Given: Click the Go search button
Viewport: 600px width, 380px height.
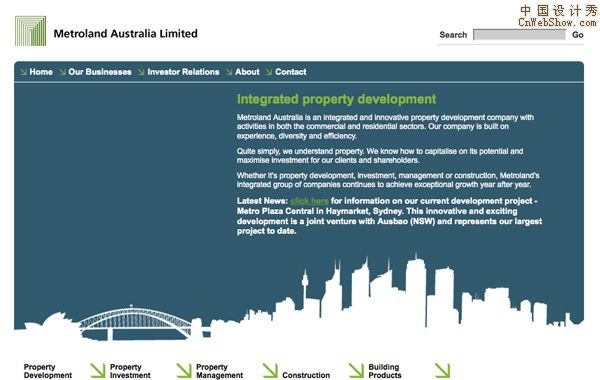Looking at the screenshot, I should pos(577,35).
